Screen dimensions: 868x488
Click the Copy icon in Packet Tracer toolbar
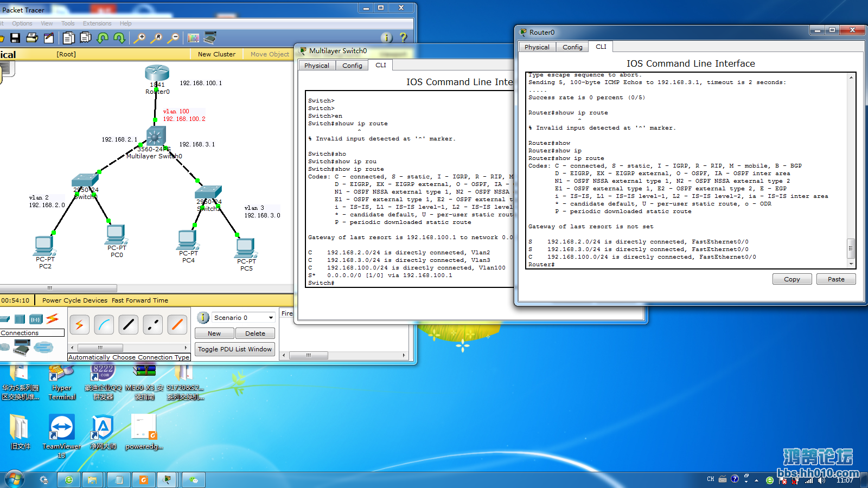(x=69, y=38)
